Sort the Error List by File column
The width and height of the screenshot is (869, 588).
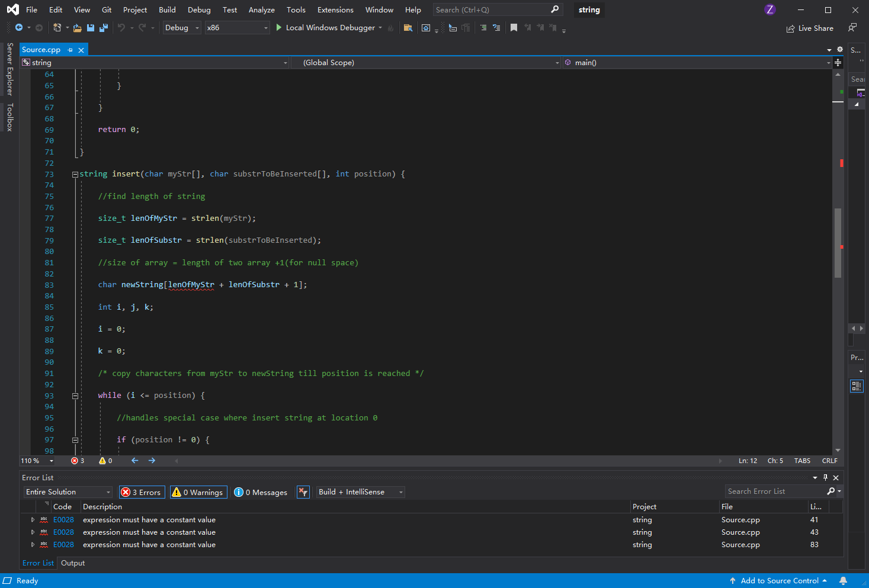coord(764,507)
